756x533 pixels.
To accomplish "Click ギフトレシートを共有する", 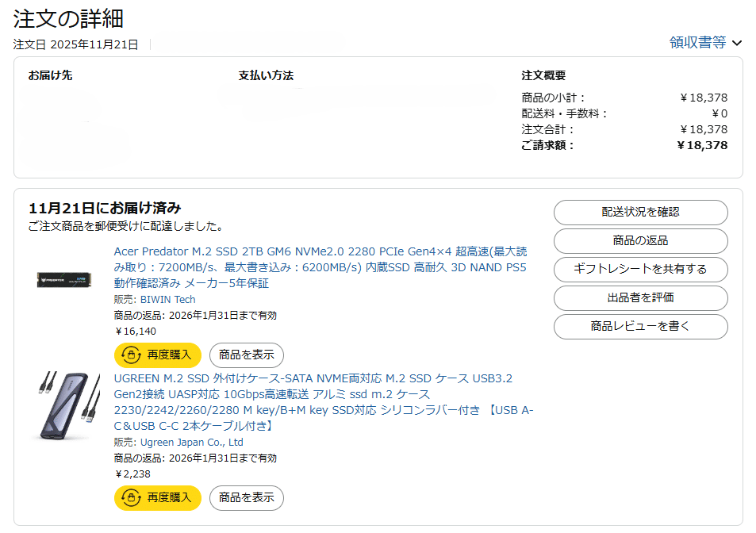I will point(640,270).
